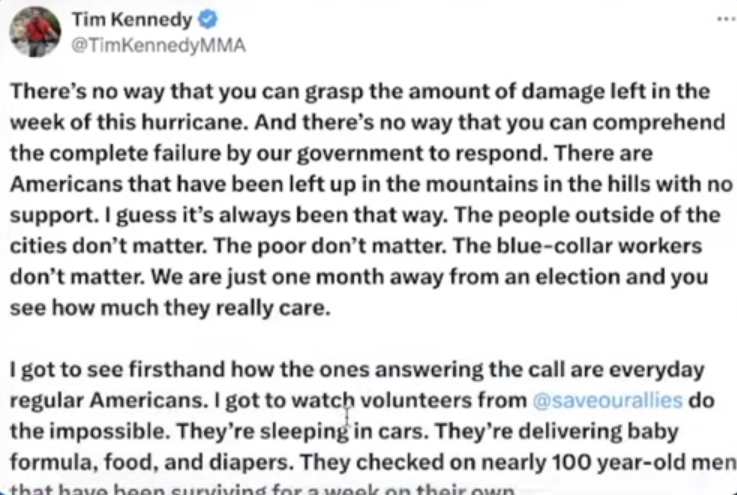Viewport: 737px width, 495px height.
Task: Open the three-dot more options menu
Action: point(726,19)
